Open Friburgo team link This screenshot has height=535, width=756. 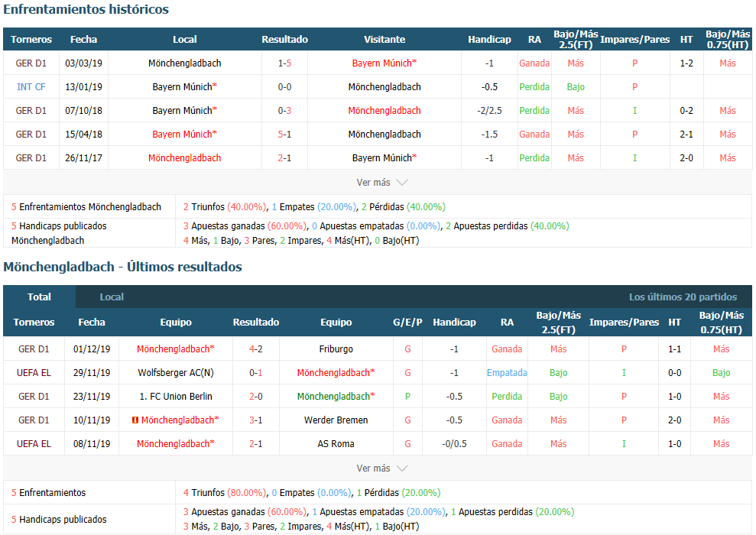click(336, 349)
